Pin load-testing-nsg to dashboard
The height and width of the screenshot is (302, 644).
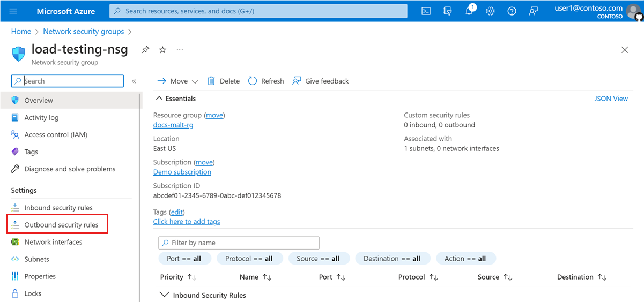145,50
